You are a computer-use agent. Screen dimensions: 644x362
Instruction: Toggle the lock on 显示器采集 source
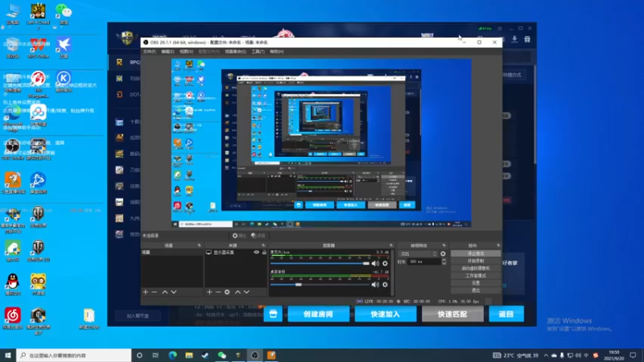(264, 253)
